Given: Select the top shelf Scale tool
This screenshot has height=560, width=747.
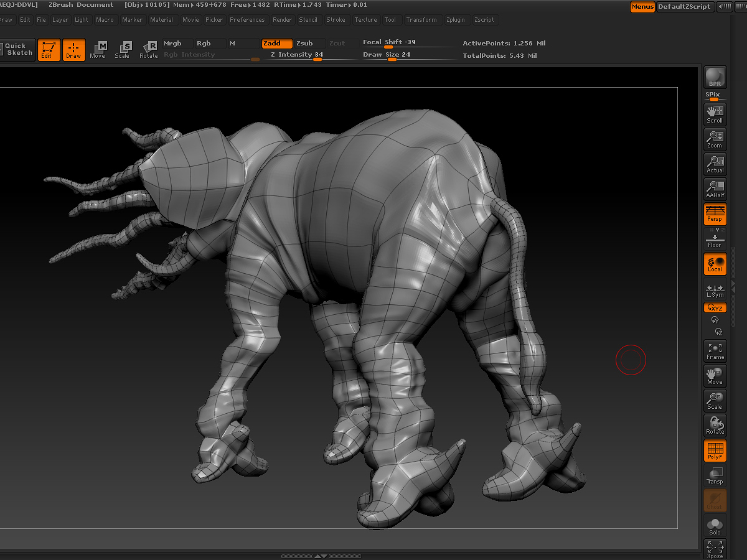Looking at the screenshot, I should click(123, 50).
